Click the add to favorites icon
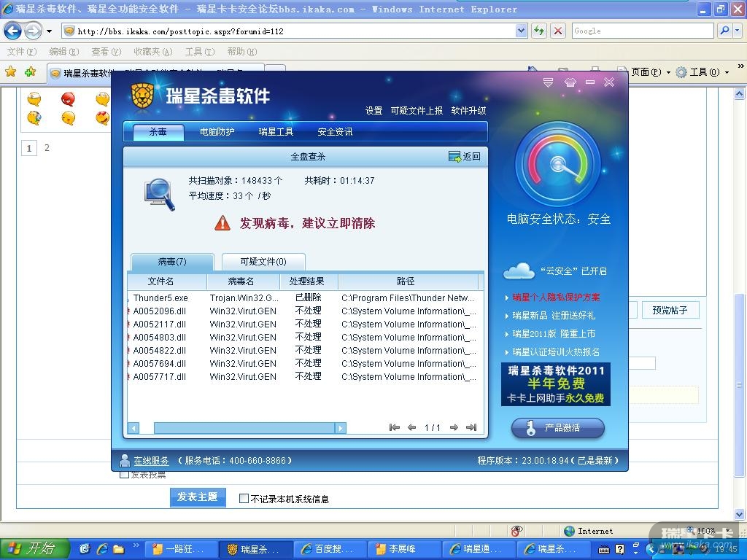 tap(30, 72)
